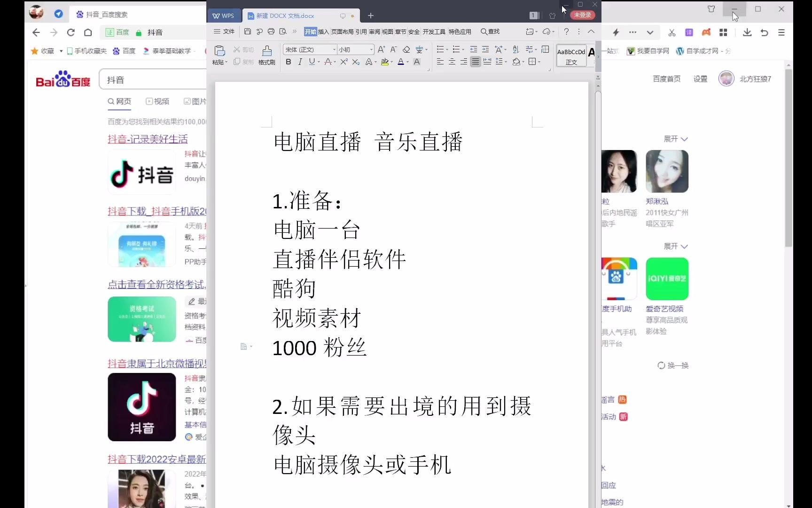The height and width of the screenshot is (508, 812).
Task: Switch to the 插入 ribbon tab
Action: [323, 32]
